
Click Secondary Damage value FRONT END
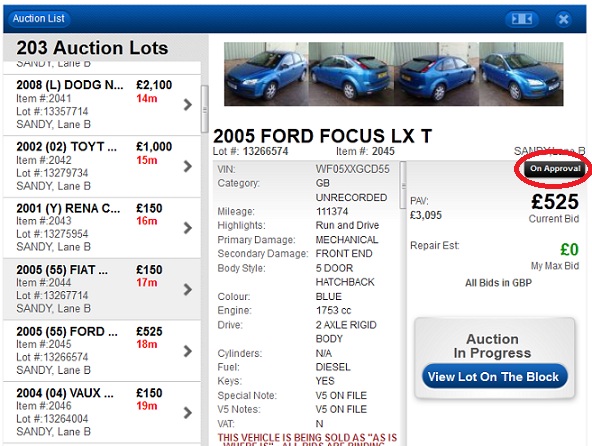click(344, 253)
